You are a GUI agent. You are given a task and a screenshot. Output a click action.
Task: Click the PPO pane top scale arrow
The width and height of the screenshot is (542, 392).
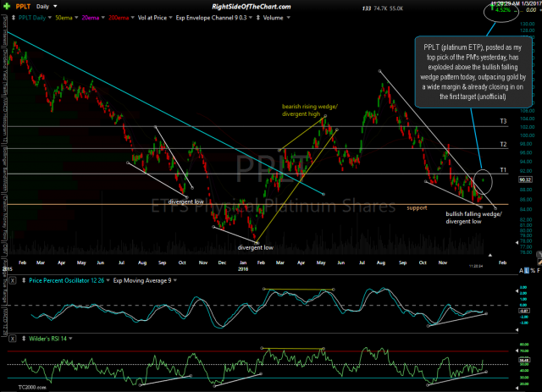[x=517, y=291]
